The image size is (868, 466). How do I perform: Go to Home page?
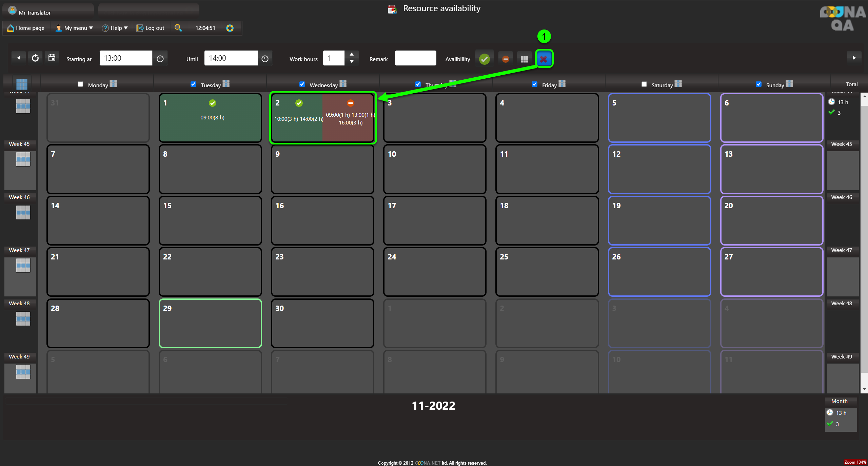26,28
